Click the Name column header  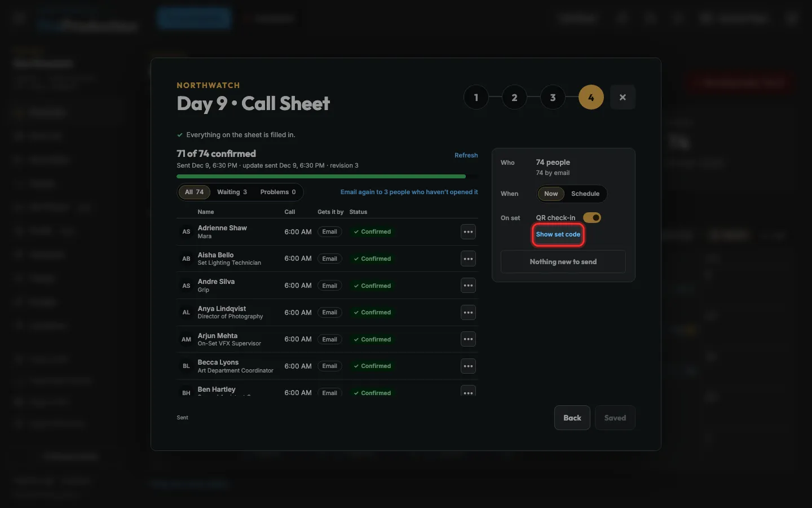pos(206,212)
